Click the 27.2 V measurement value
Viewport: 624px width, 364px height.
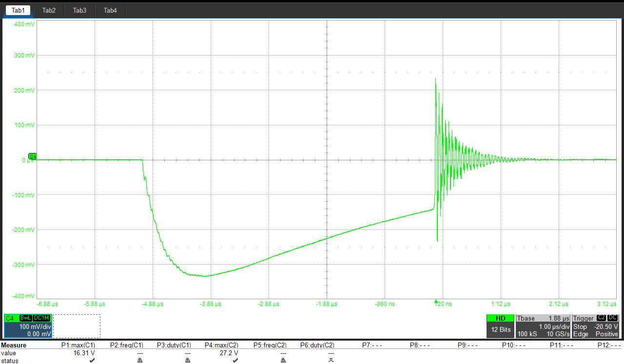click(x=229, y=353)
